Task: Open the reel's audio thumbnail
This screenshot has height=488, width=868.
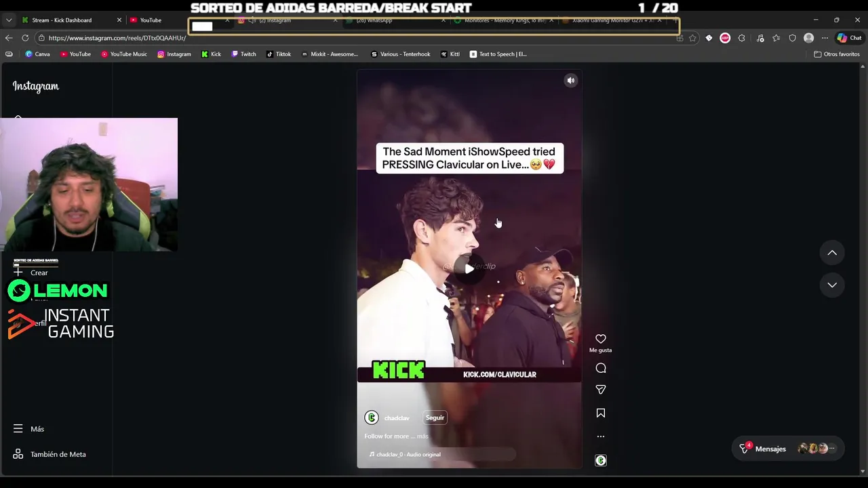Action: [601, 461]
